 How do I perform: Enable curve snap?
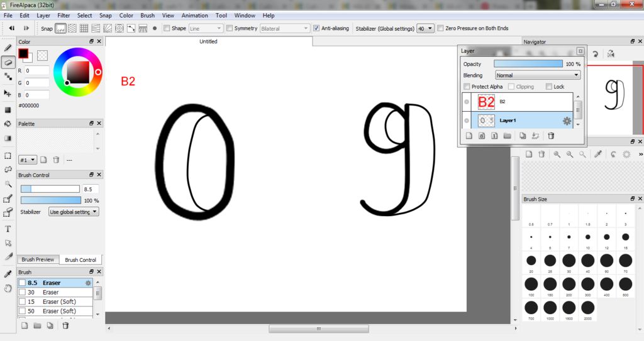(131, 28)
